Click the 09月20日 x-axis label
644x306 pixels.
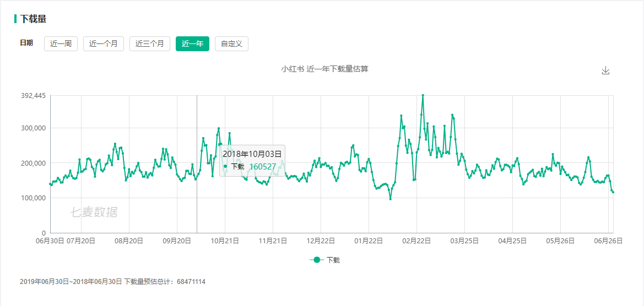pyautogui.click(x=177, y=241)
